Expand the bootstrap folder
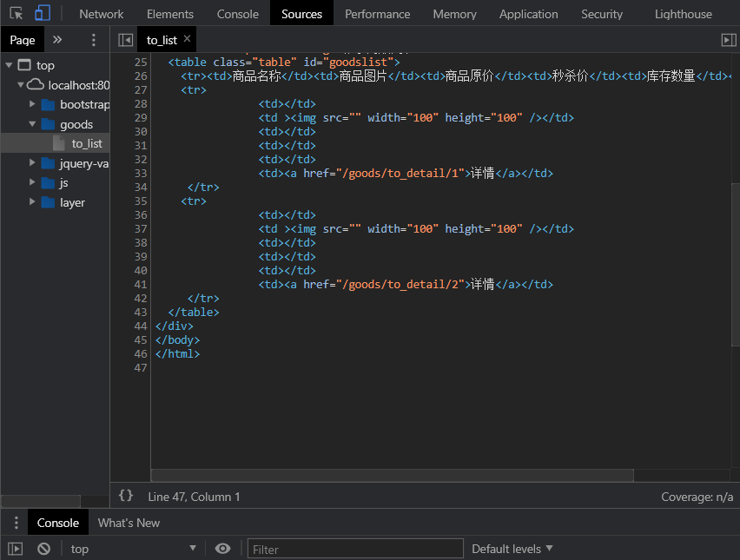Image resolution: width=740 pixels, height=560 pixels. 33,104
